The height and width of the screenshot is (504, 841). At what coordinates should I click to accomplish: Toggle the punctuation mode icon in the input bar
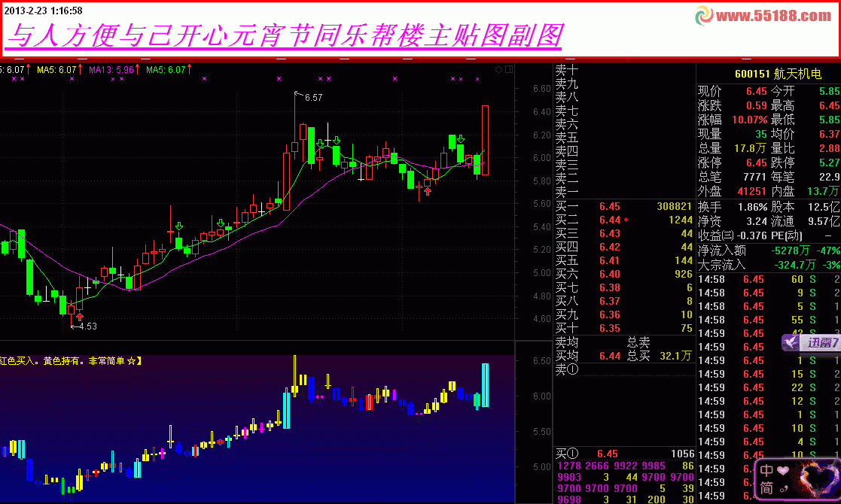click(x=782, y=488)
